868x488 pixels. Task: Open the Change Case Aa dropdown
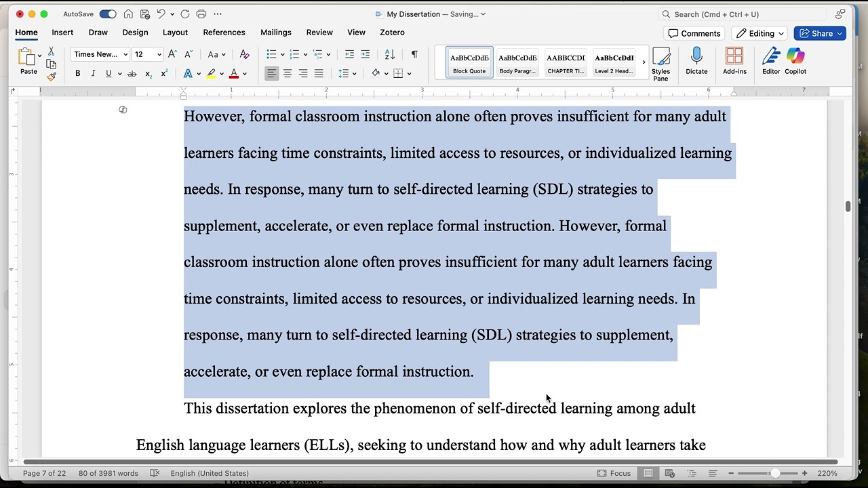(x=216, y=54)
